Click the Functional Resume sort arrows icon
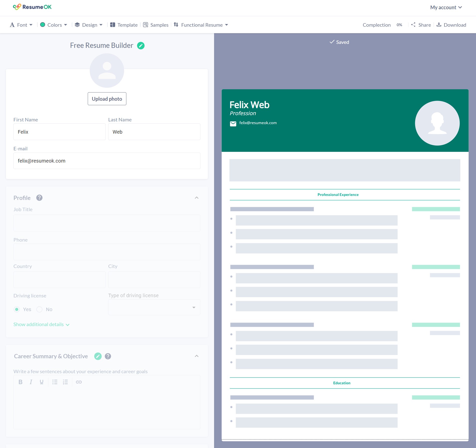This screenshot has width=476, height=448. click(x=176, y=24)
